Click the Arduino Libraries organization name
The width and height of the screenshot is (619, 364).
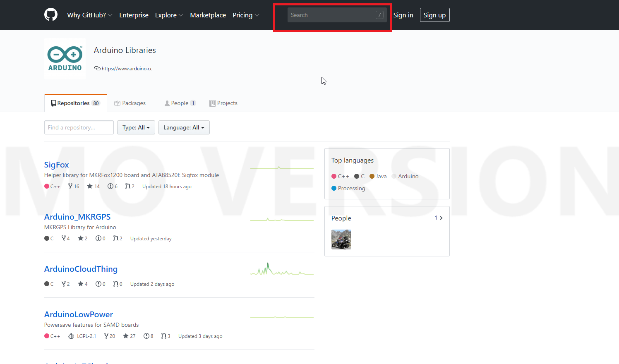[125, 50]
